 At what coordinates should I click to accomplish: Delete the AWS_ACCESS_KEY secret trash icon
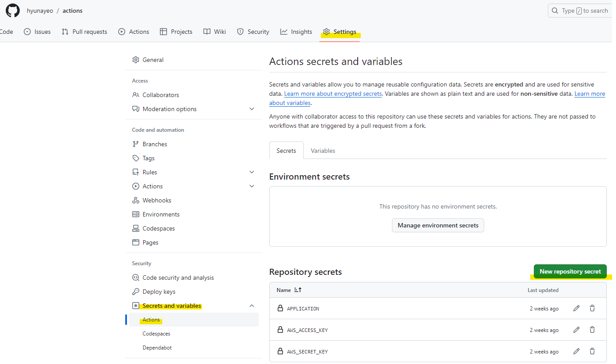point(592,330)
